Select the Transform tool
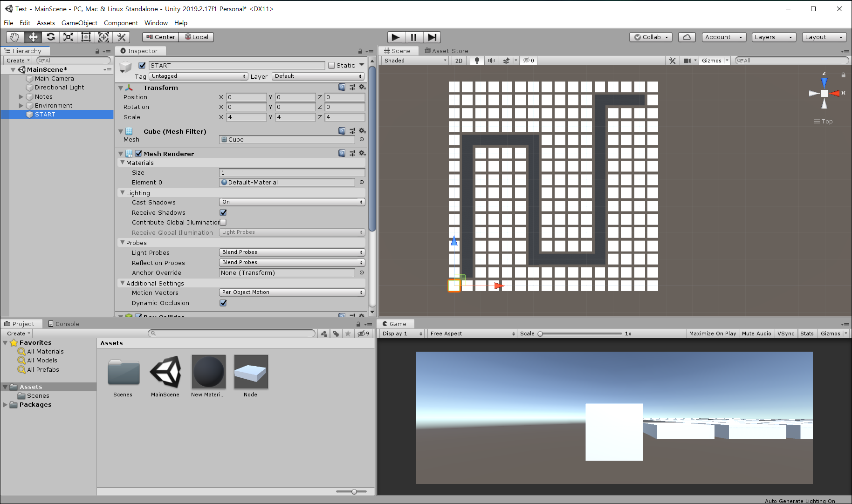The image size is (852, 504). (x=104, y=37)
